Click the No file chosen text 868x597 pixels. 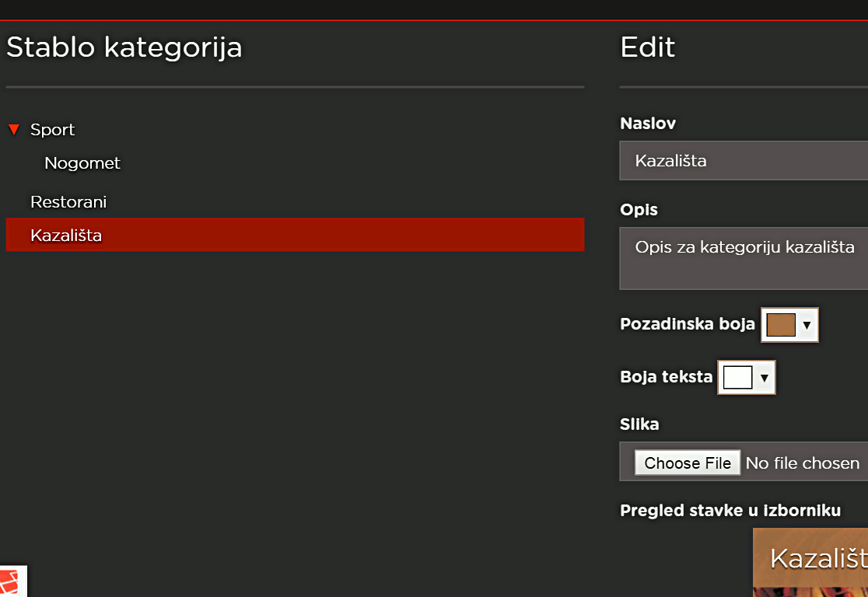click(803, 463)
